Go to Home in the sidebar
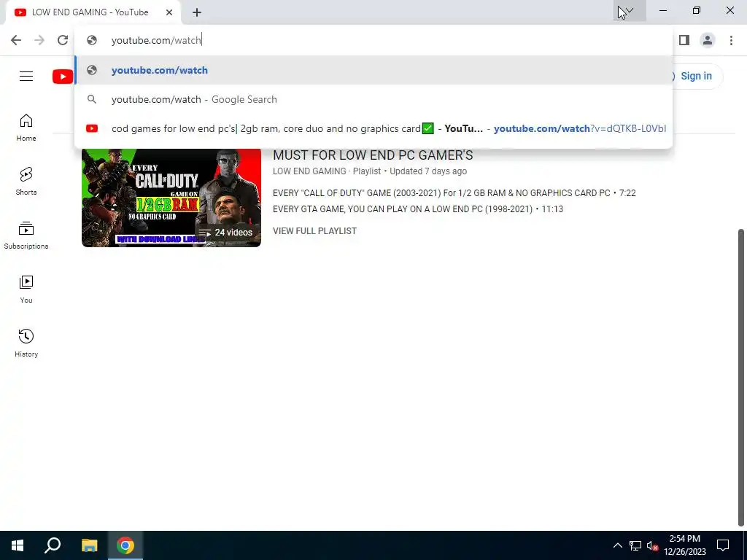 click(26, 128)
